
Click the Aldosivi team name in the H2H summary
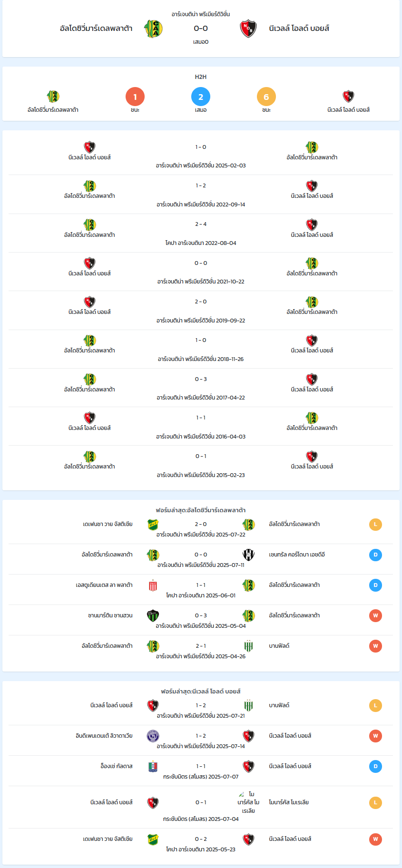[x=53, y=110]
